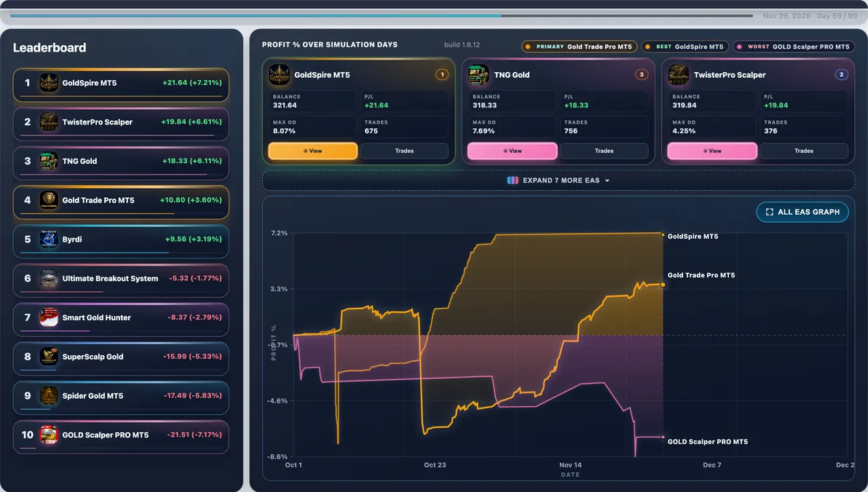Select GoldSpire MT5 row in leaderboard
The image size is (868, 492).
point(121,84)
